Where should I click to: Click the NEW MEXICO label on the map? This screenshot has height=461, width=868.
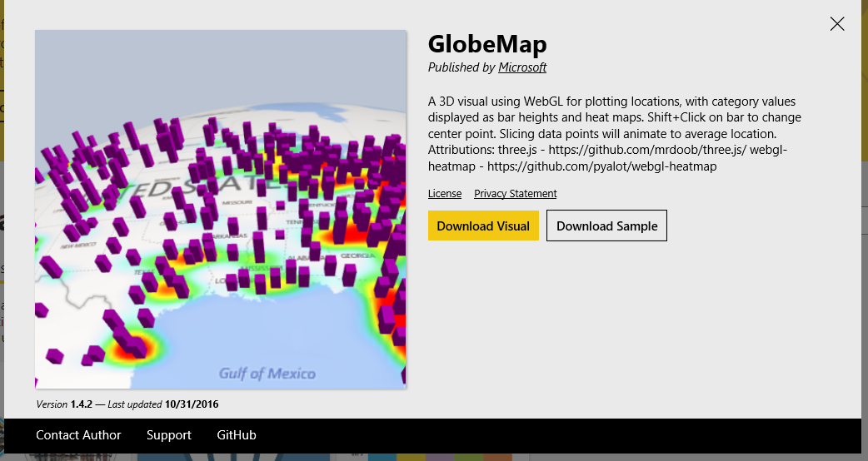(x=78, y=245)
